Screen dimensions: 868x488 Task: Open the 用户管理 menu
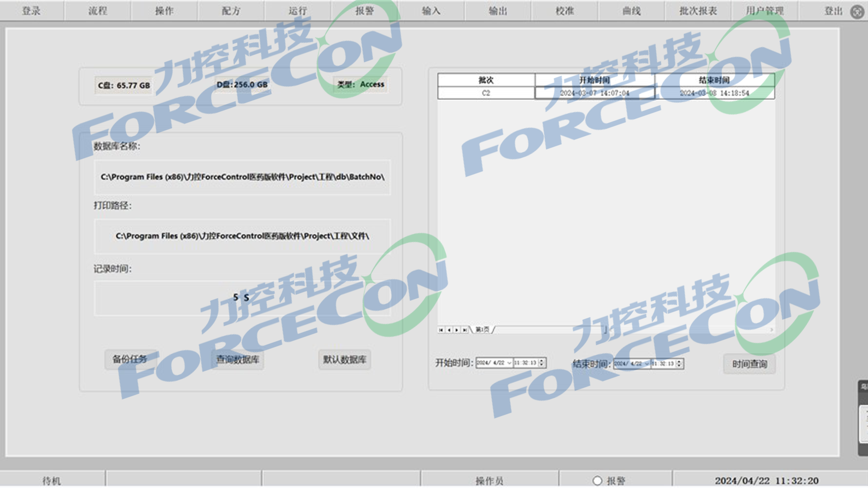pyautogui.click(x=765, y=11)
